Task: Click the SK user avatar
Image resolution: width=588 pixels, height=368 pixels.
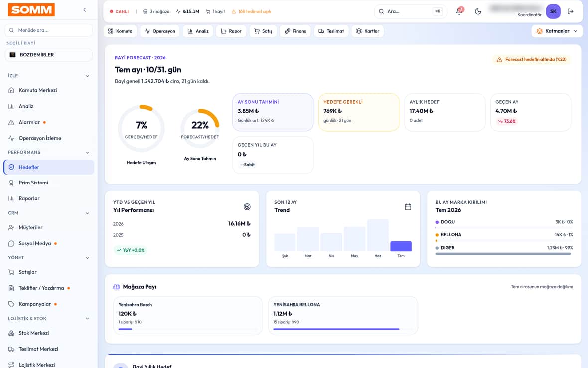Action: tap(553, 11)
